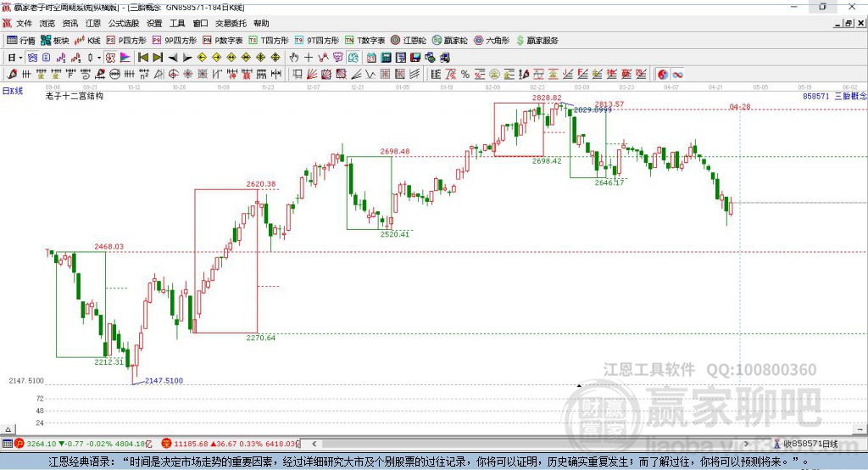This screenshot has height=470, width=868.
Task: Click the horizontal scrollbar left arrow
Action: [x=314, y=444]
